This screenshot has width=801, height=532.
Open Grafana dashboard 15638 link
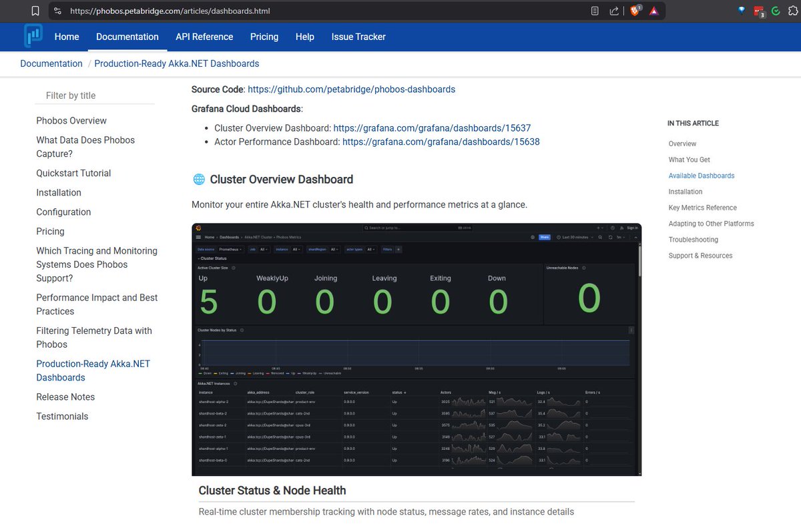click(441, 142)
